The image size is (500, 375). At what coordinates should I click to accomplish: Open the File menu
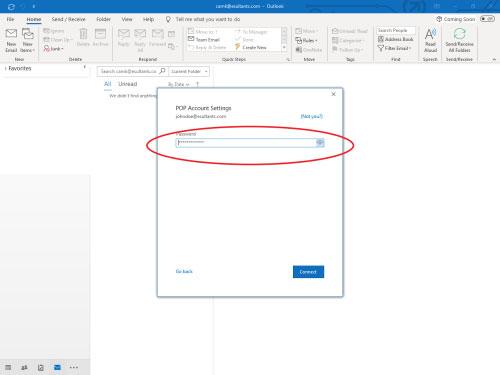[x=10, y=19]
